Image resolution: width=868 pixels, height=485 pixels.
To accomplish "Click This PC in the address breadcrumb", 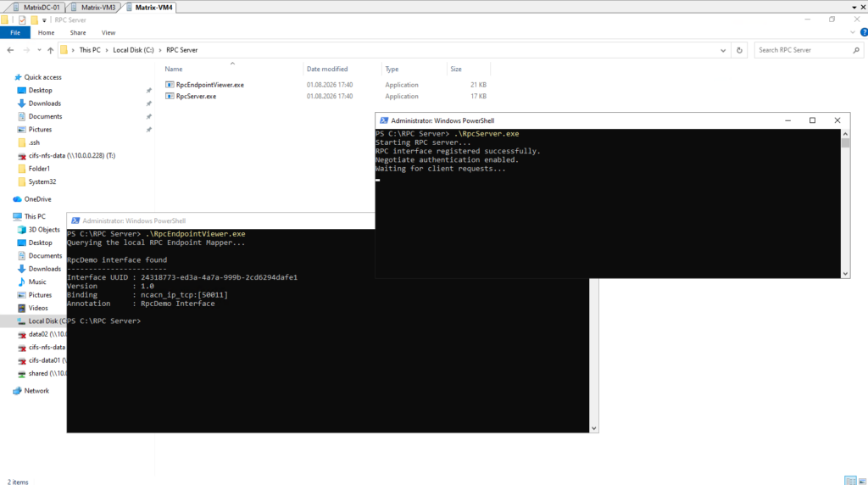I will (90, 50).
